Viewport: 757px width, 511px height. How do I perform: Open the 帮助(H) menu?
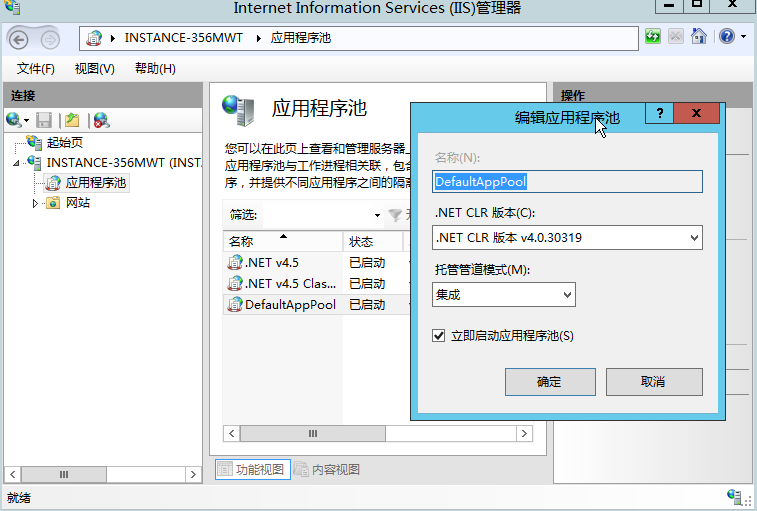(155, 69)
